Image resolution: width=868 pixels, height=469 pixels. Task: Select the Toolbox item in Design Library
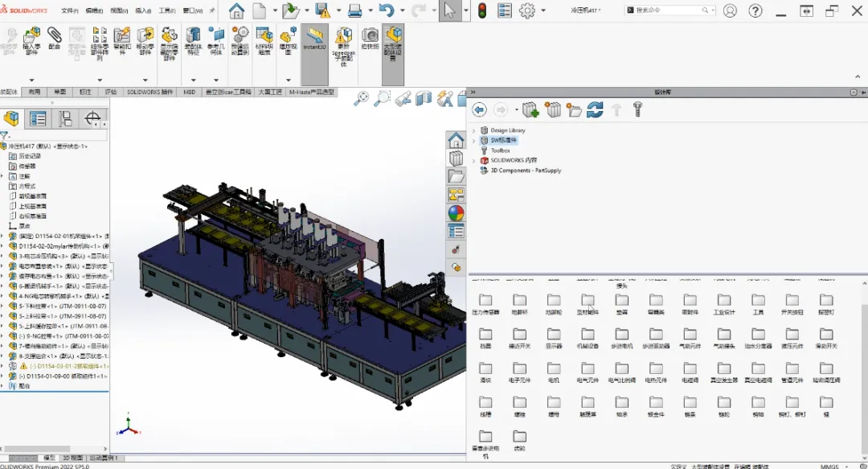500,150
